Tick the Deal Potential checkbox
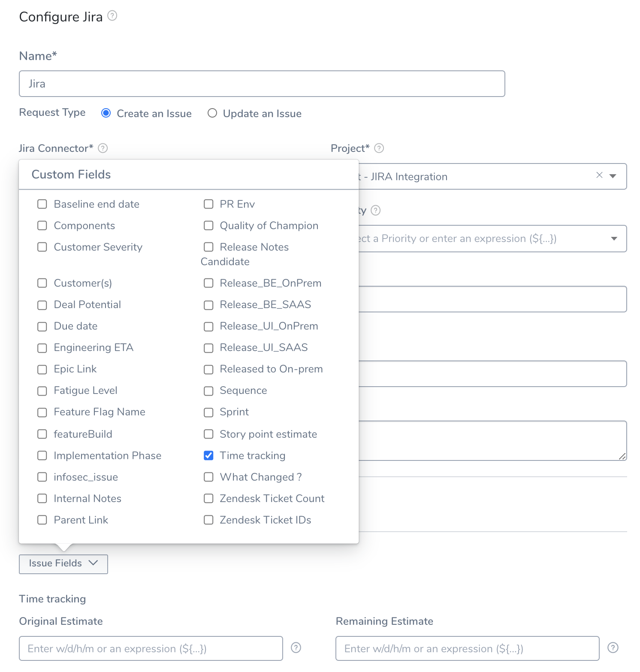Image resolution: width=640 pixels, height=672 pixels. tap(42, 305)
